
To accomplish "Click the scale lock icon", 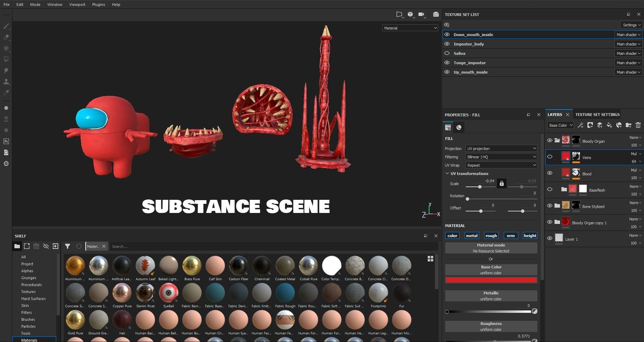I will pos(502,184).
